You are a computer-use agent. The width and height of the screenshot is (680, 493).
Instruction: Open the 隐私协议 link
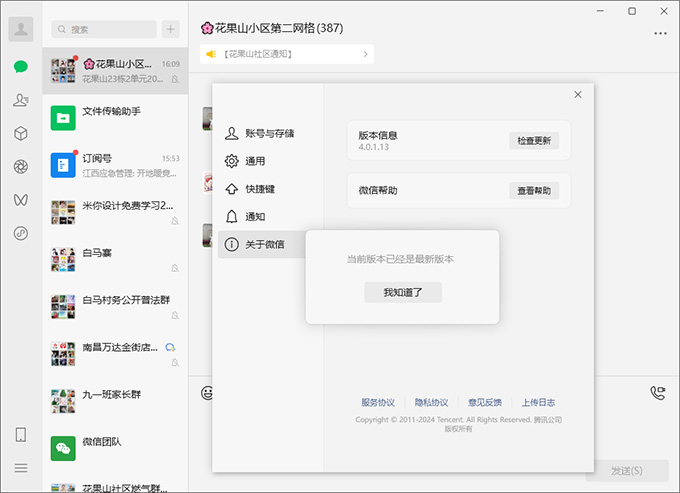tap(431, 403)
